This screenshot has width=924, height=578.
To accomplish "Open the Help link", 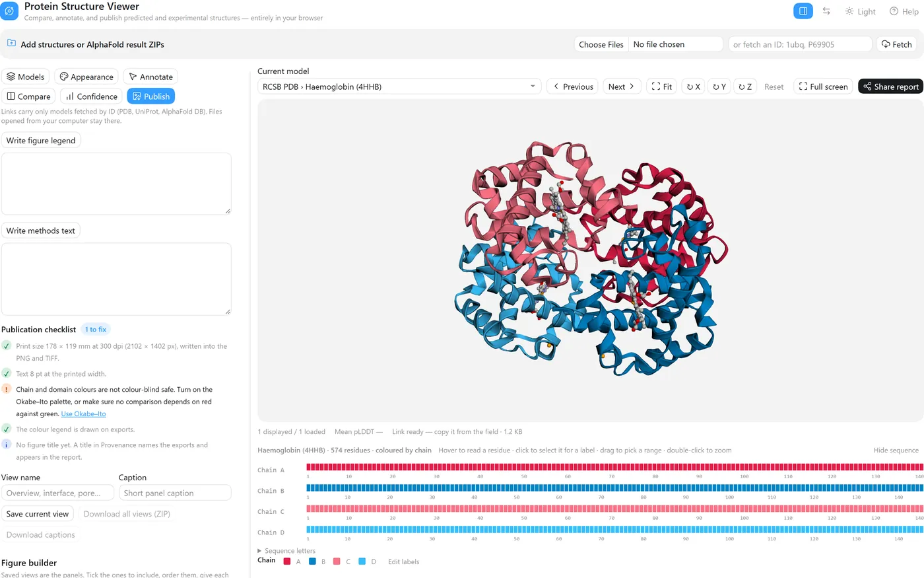I will (904, 11).
